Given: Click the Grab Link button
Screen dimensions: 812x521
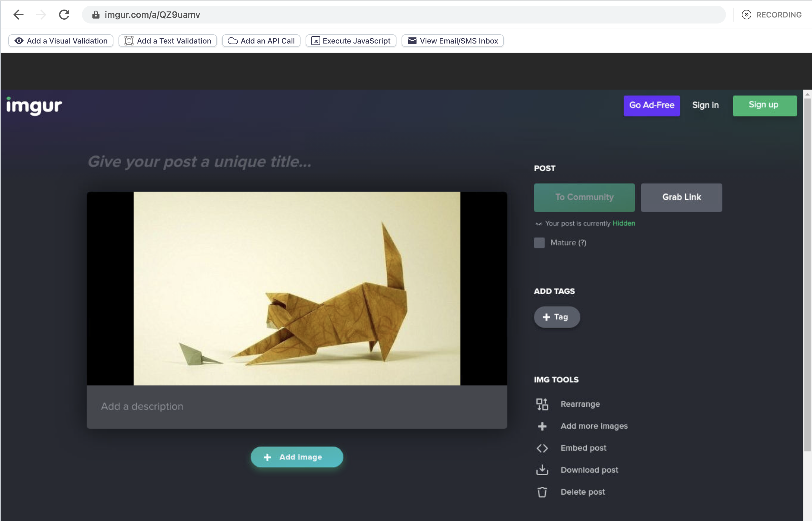Looking at the screenshot, I should coord(681,197).
